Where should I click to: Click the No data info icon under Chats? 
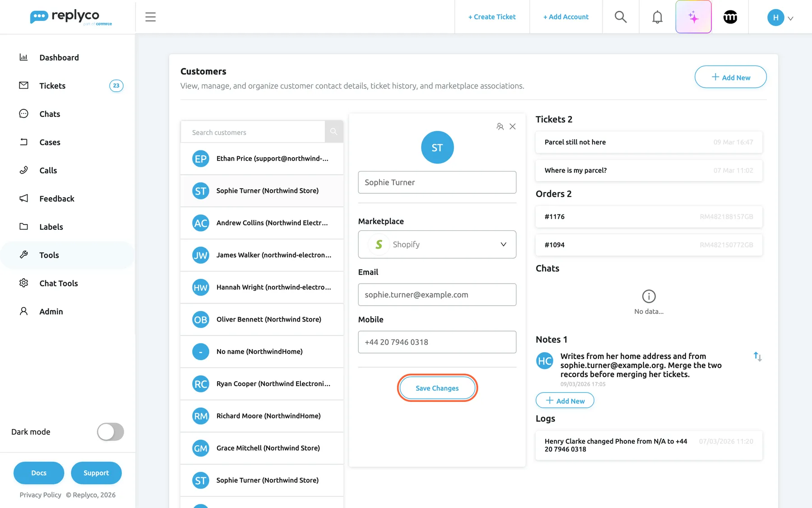click(x=649, y=296)
